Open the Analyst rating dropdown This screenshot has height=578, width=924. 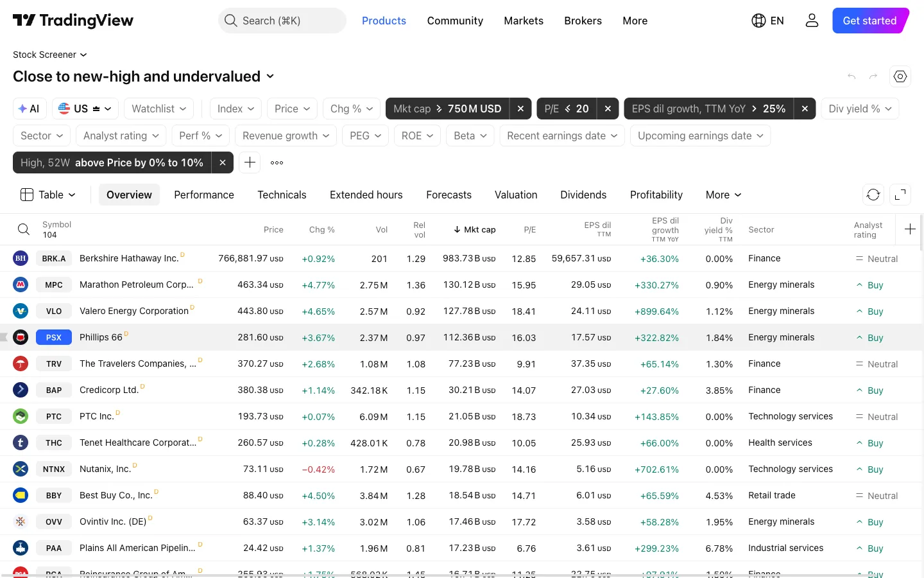(121, 136)
